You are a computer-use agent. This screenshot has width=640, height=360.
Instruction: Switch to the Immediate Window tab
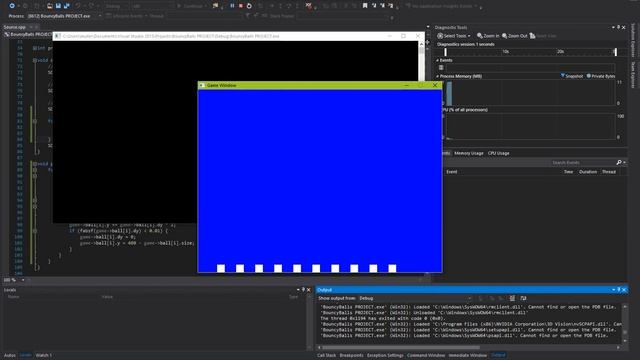click(x=468, y=356)
